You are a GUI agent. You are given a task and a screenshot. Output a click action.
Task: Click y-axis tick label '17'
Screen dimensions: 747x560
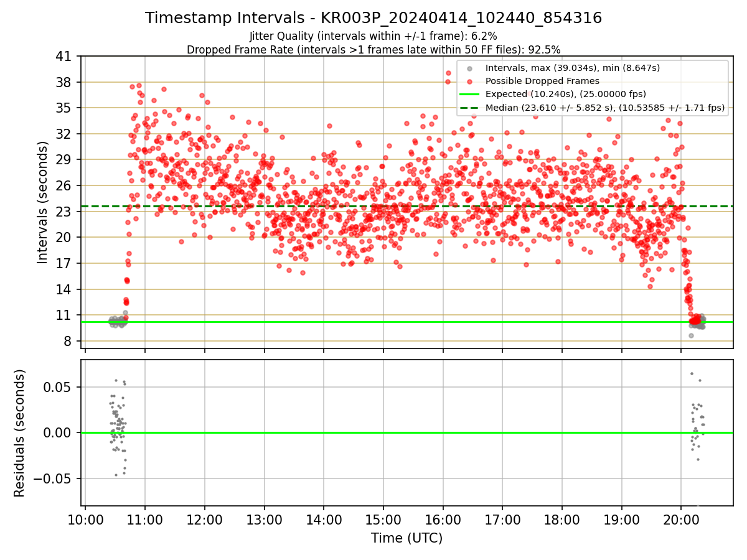tap(64, 264)
